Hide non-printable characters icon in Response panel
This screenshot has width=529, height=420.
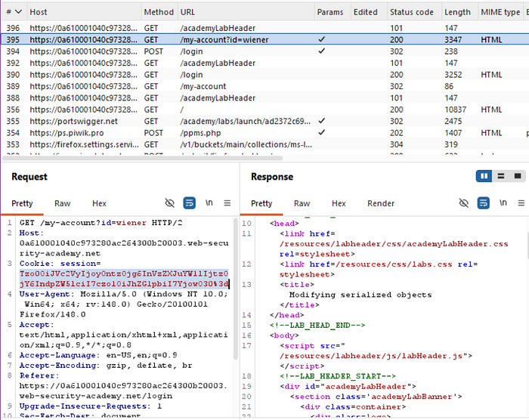[x=464, y=203]
